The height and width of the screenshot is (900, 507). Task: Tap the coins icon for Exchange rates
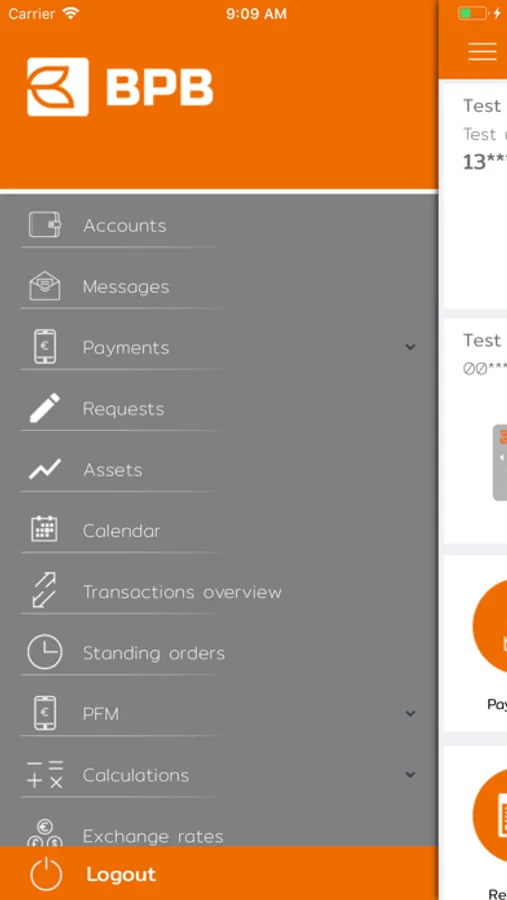tap(45, 833)
